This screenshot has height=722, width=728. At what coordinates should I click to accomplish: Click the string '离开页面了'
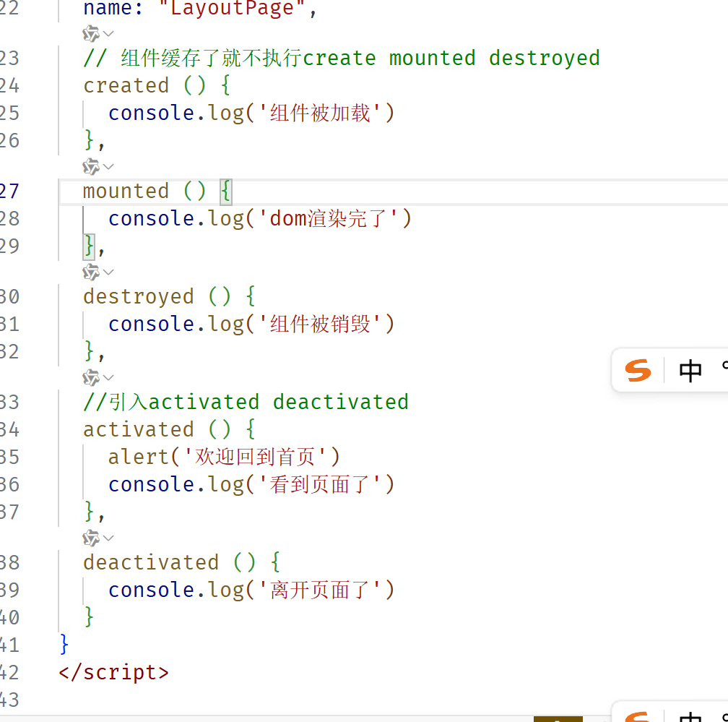point(320,590)
